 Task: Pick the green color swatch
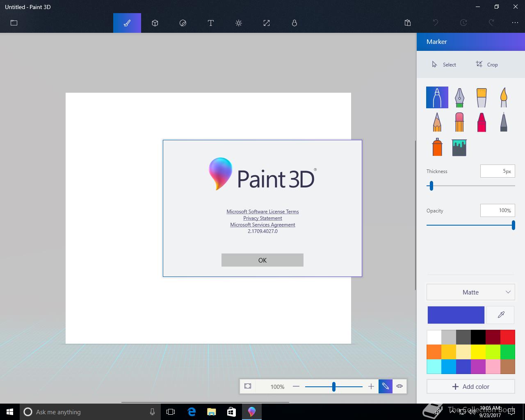click(x=508, y=352)
